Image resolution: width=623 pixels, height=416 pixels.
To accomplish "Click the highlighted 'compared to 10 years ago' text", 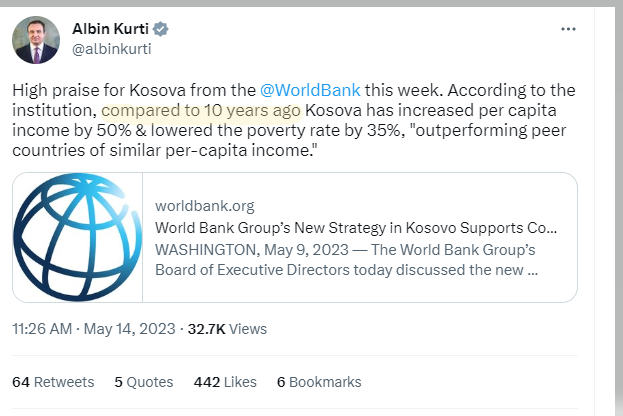I will tap(201, 110).
